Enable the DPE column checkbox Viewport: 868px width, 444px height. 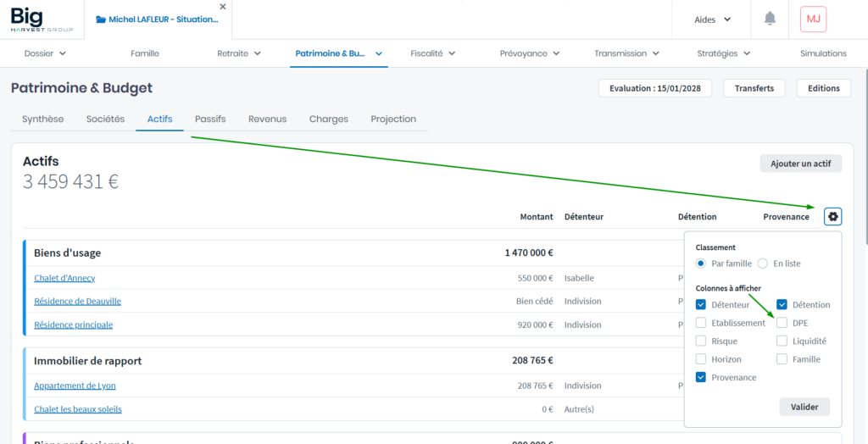pyautogui.click(x=782, y=323)
